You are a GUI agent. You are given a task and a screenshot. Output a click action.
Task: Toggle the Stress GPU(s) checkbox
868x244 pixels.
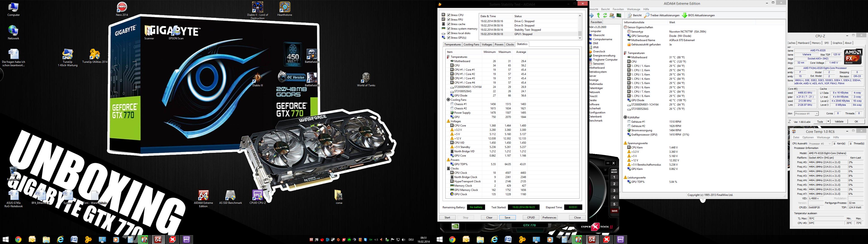pos(449,38)
